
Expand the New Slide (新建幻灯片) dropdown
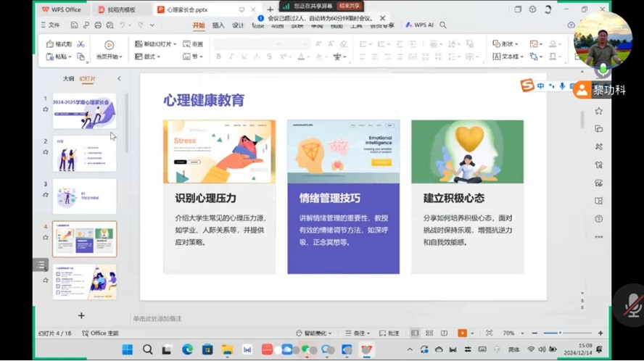(x=175, y=44)
